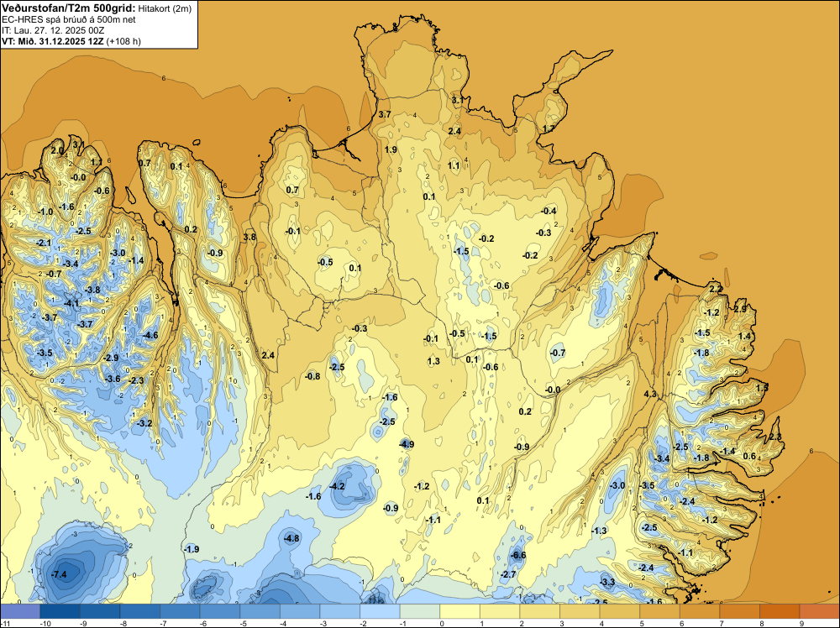Click the color scale label "-11"
This screenshot has height=628, width=840.
(x=4, y=624)
